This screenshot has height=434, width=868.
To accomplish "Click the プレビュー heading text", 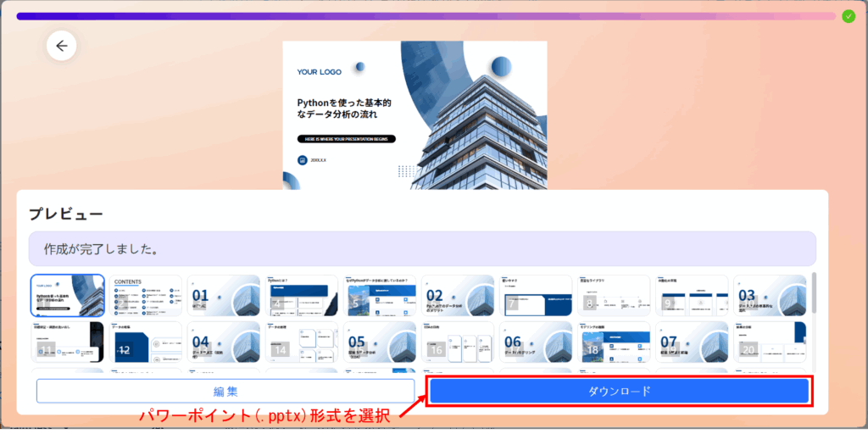I will 66,214.
